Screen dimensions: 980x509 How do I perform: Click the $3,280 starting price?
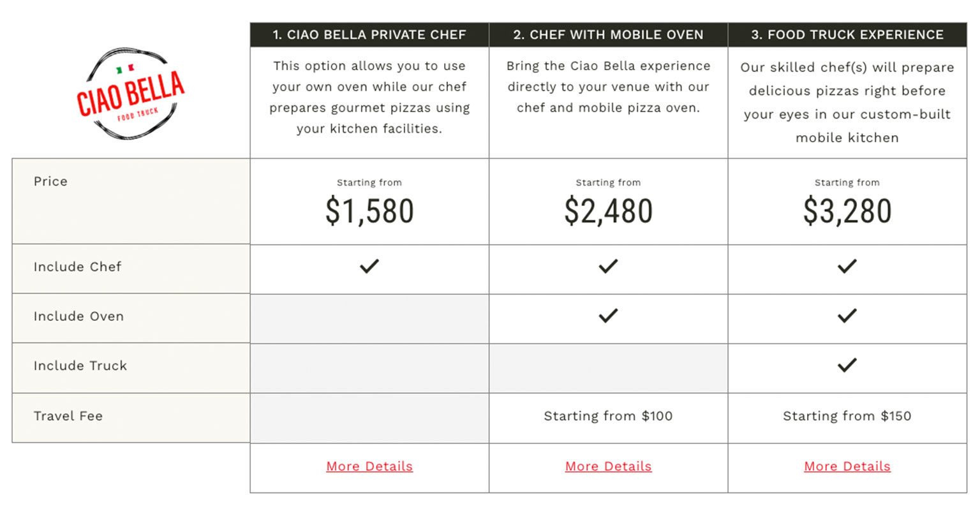[847, 211]
